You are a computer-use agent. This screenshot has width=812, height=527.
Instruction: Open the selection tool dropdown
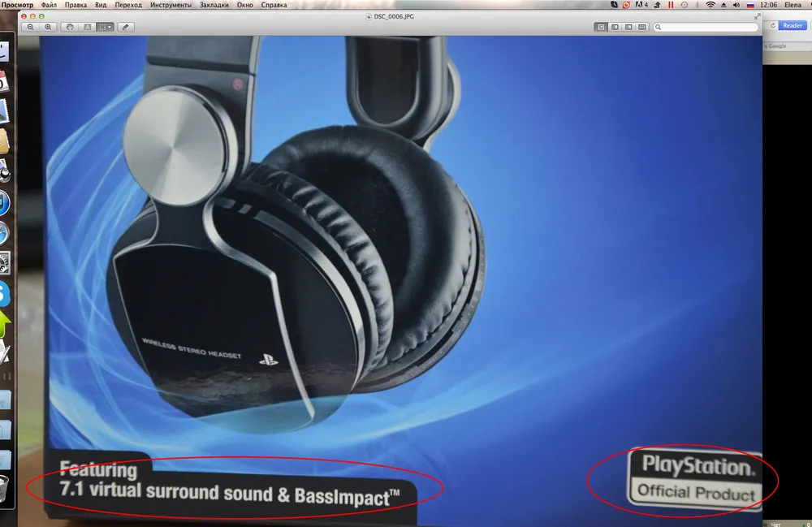[x=105, y=27]
